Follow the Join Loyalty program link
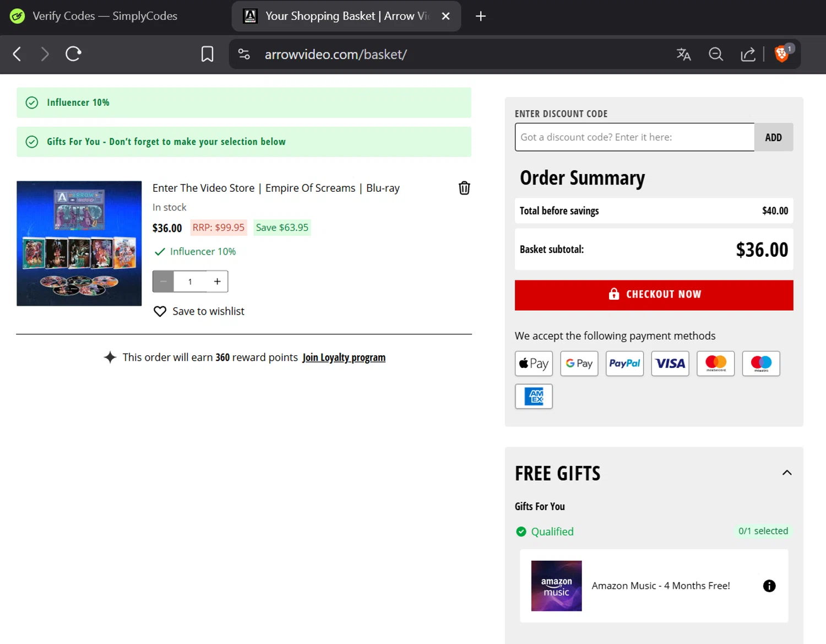Viewport: 826px width, 644px height. (x=344, y=358)
